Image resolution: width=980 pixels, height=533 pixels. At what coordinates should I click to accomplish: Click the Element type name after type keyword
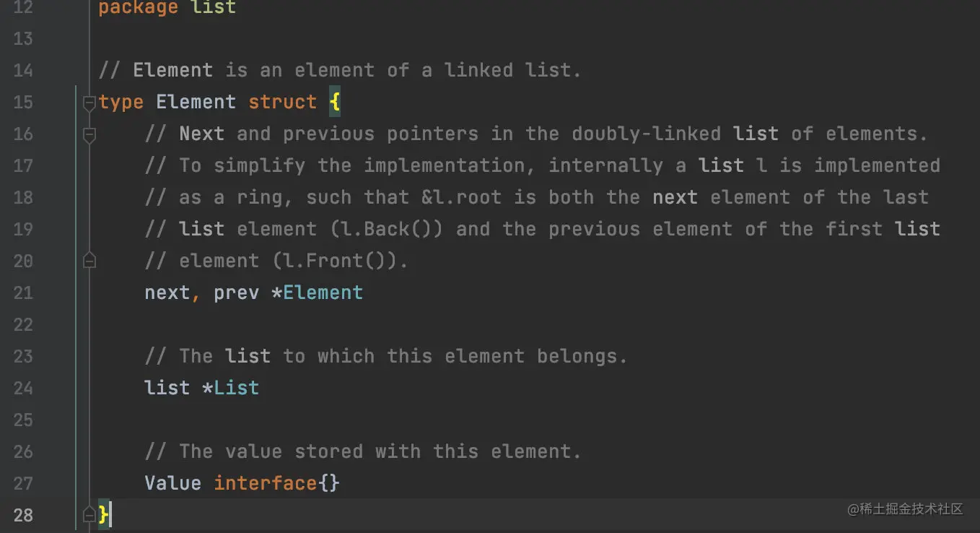point(196,103)
